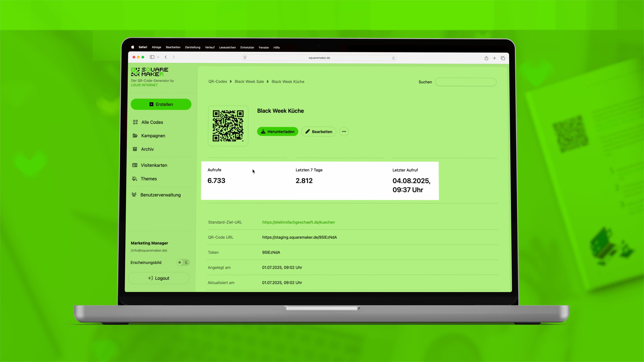Screen dimensions: 644x362
Task: Switch to light mode sun toggle
Action: click(x=180, y=262)
